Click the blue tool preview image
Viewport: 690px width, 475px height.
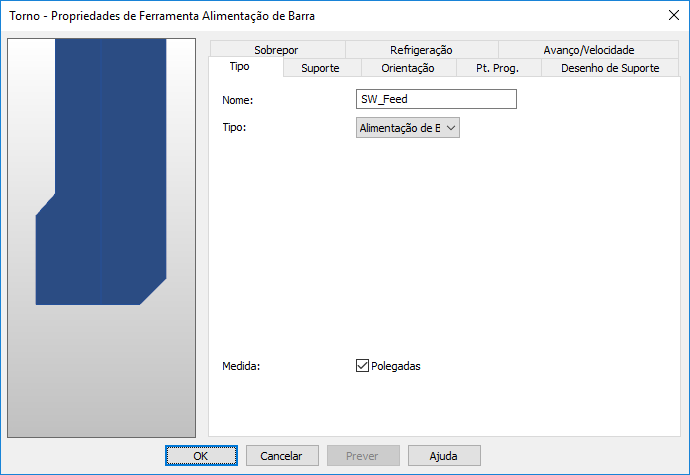tap(101, 238)
